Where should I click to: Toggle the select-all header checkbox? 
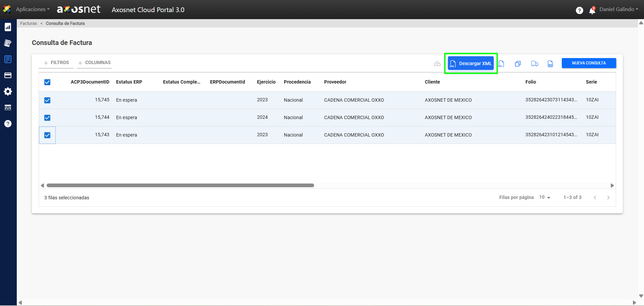coord(47,82)
